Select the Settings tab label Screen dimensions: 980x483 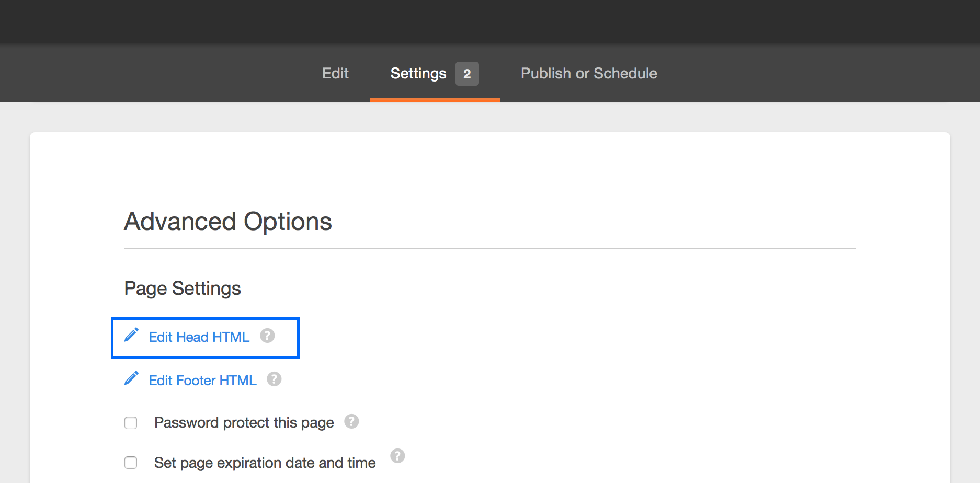(418, 74)
